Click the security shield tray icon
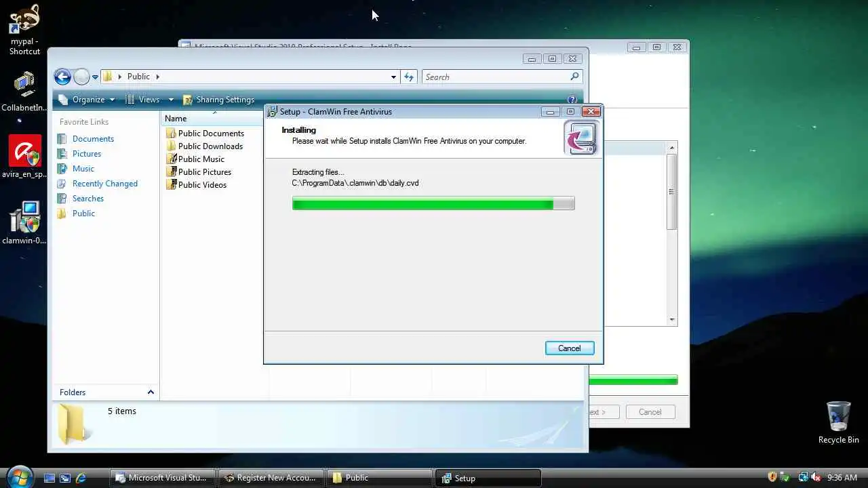This screenshot has width=868, height=488. coord(772,478)
